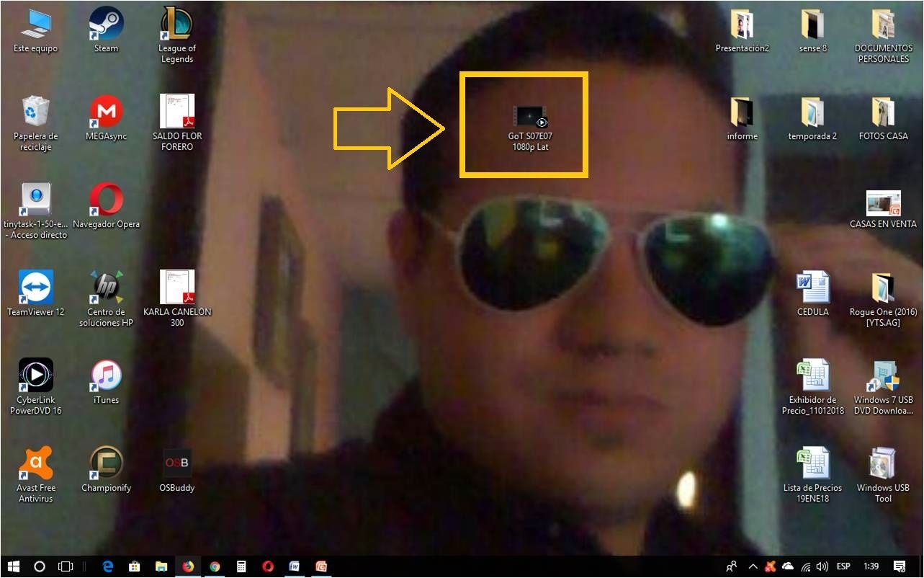Select the MEGAsync shortcut
This screenshot has height=578, width=924.
tap(106, 119)
